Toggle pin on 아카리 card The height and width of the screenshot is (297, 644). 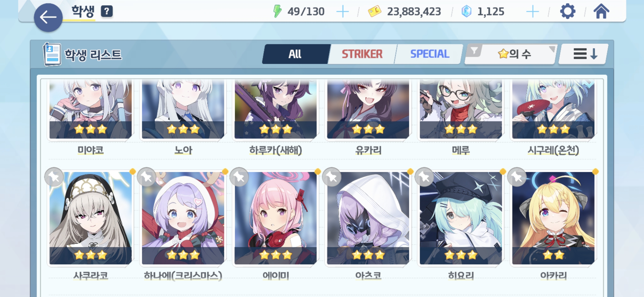click(x=517, y=177)
